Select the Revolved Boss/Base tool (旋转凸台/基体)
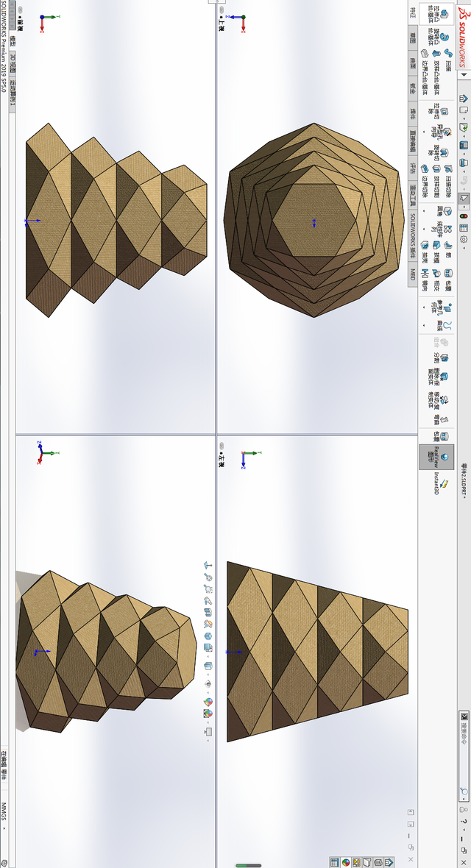 click(439, 37)
